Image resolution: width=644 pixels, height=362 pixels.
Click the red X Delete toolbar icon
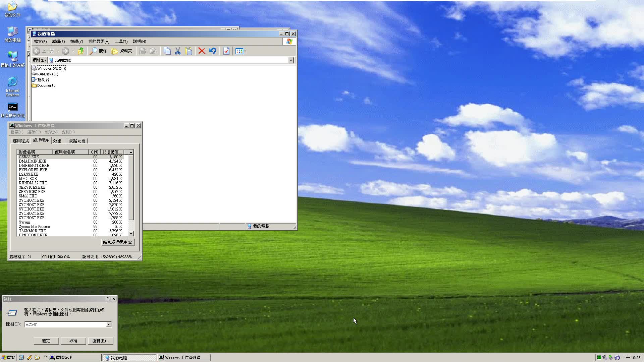coord(201,51)
